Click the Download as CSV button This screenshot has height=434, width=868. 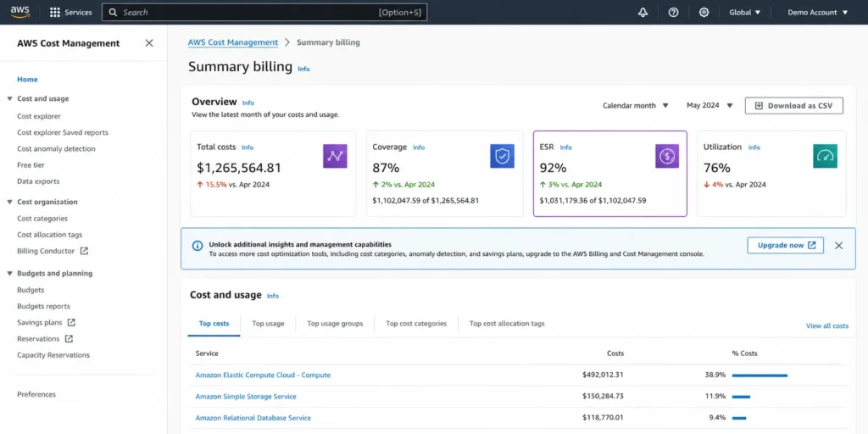click(793, 106)
